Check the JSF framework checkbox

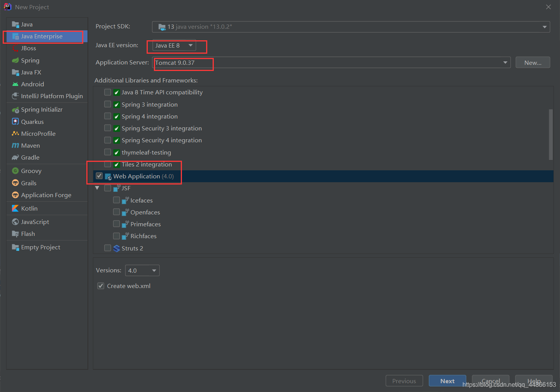tap(107, 188)
